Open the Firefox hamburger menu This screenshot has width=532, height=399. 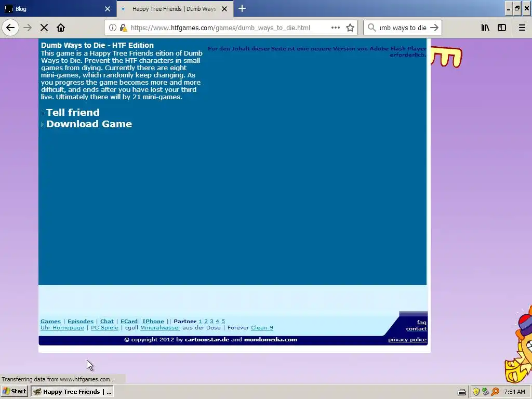pyautogui.click(x=522, y=28)
